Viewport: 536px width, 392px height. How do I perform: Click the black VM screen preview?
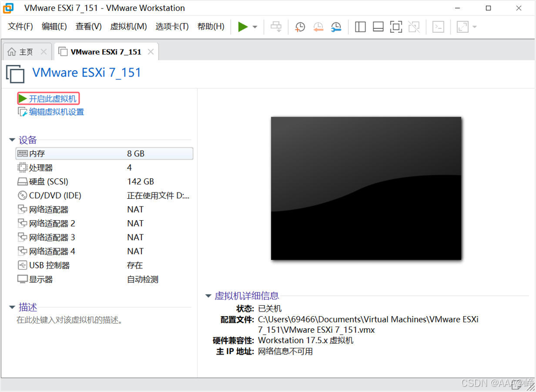[x=366, y=189]
